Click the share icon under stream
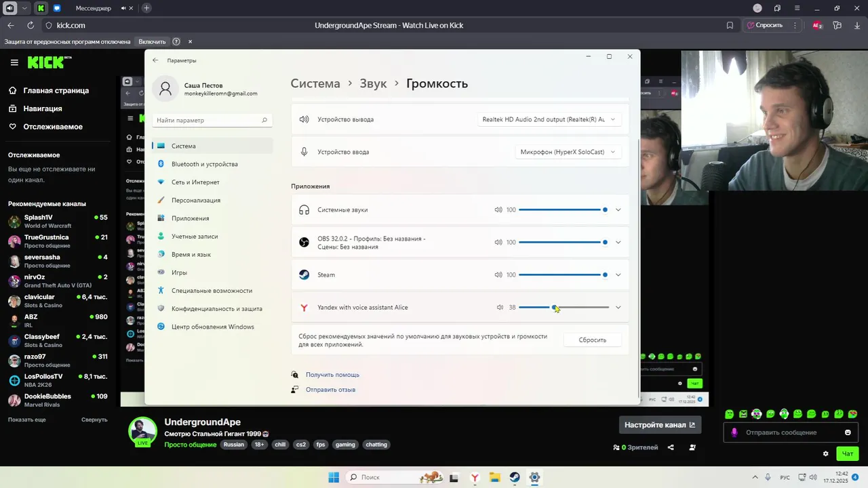Viewport: 868px width, 488px height. pyautogui.click(x=671, y=447)
